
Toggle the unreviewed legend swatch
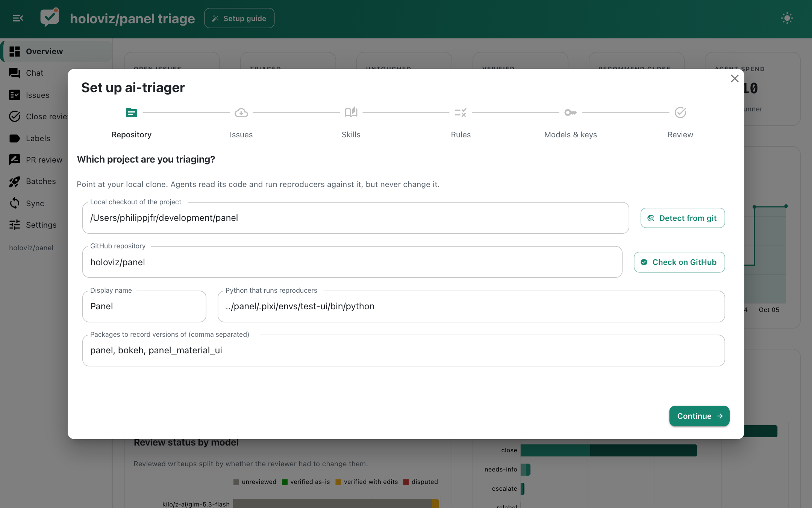(x=236, y=482)
